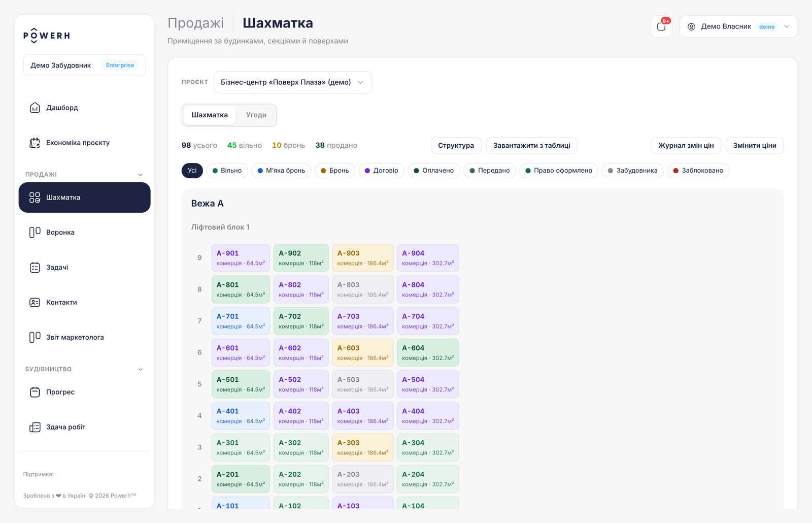This screenshot has width=812, height=523.
Task: Filter by Право оформлено status
Action: click(x=559, y=171)
